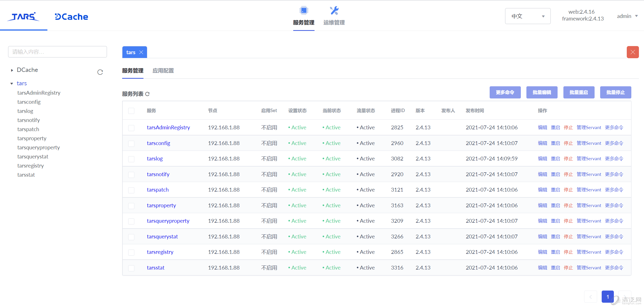Viewport: 644px width, 307px height.
Task: Click the TARS logo icon
Action: (24, 16)
